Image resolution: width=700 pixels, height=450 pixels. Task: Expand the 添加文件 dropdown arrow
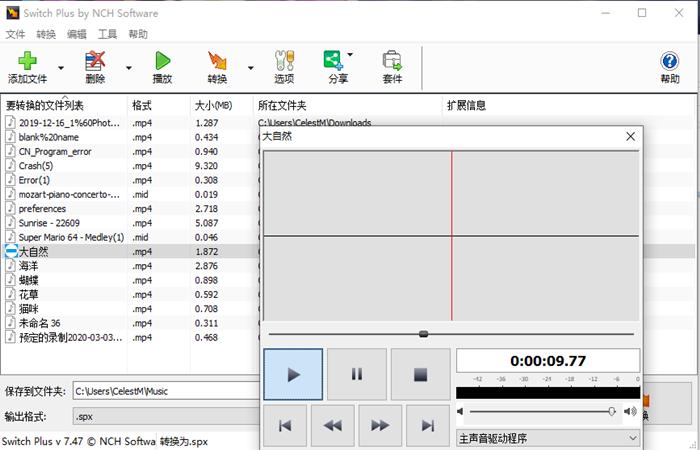pyautogui.click(x=61, y=68)
